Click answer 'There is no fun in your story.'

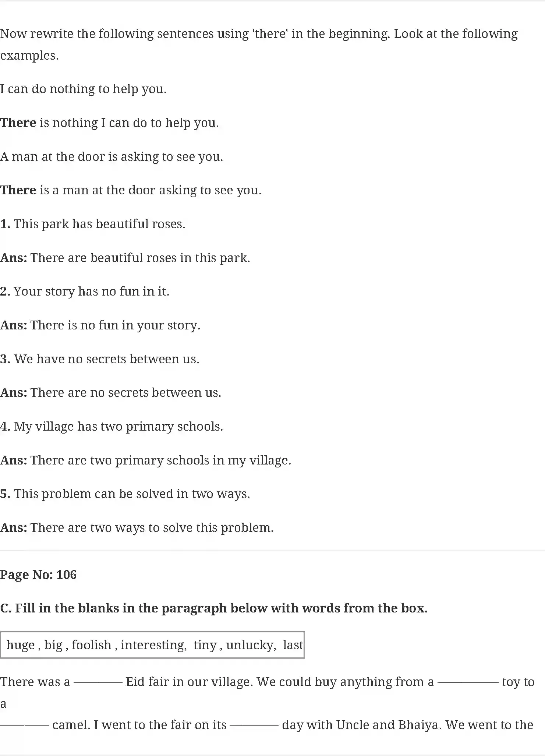pos(115,325)
